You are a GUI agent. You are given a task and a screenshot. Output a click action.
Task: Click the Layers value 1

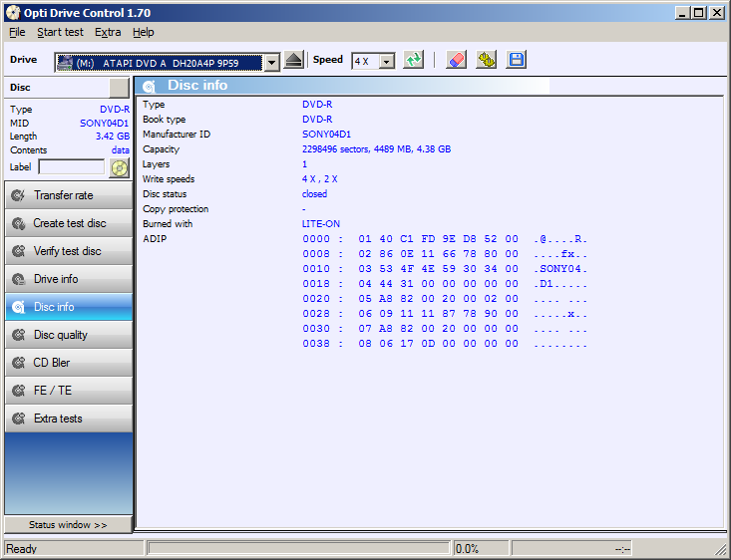click(x=304, y=164)
